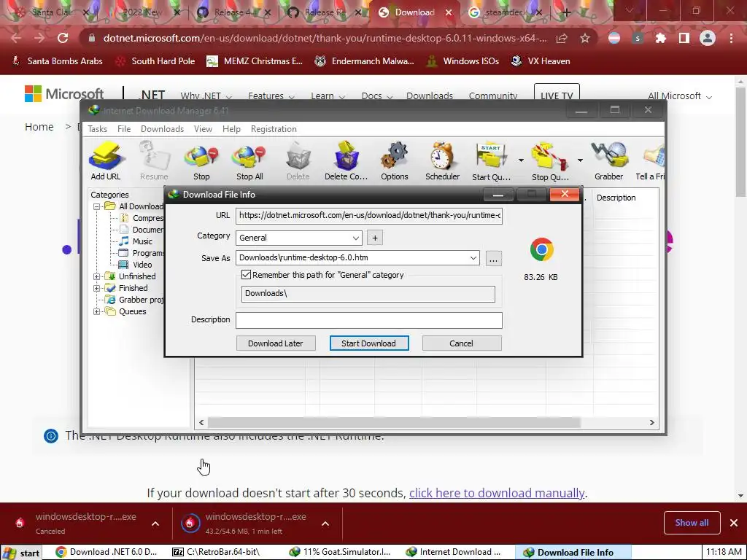Open options for canceled windowsdesktop download

pyautogui.click(x=155, y=524)
